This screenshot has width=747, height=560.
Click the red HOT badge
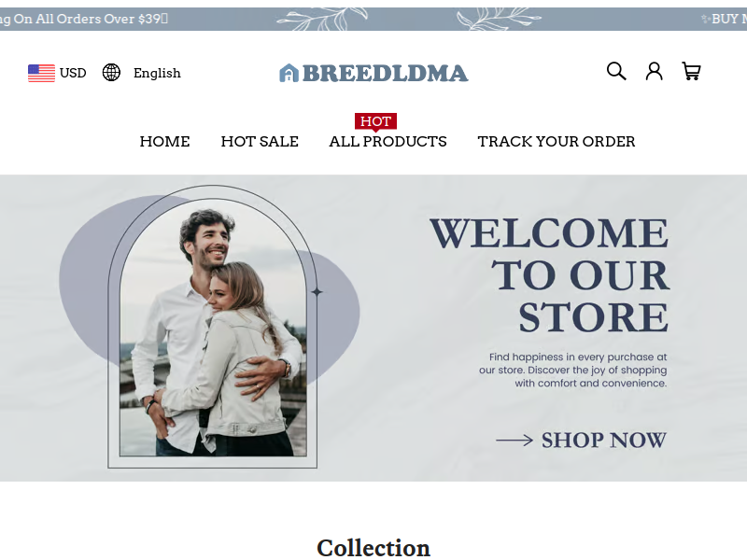click(375, 122)
